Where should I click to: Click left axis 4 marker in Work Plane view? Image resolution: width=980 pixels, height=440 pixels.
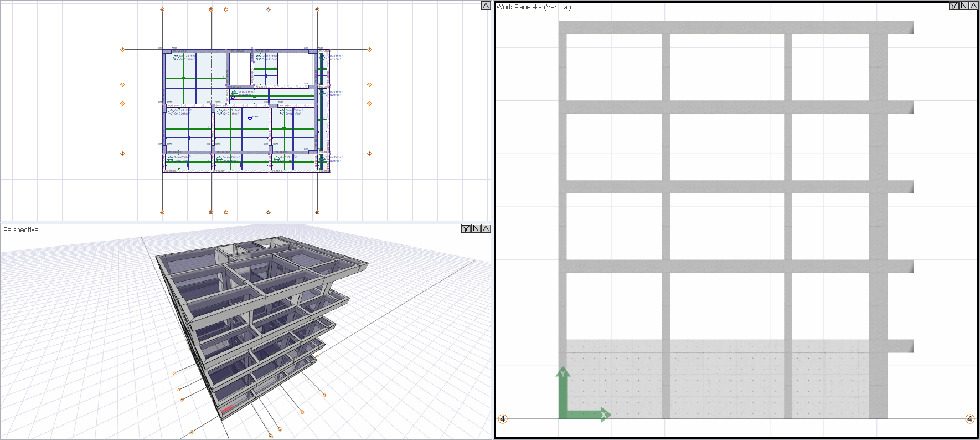click(503, 419)
